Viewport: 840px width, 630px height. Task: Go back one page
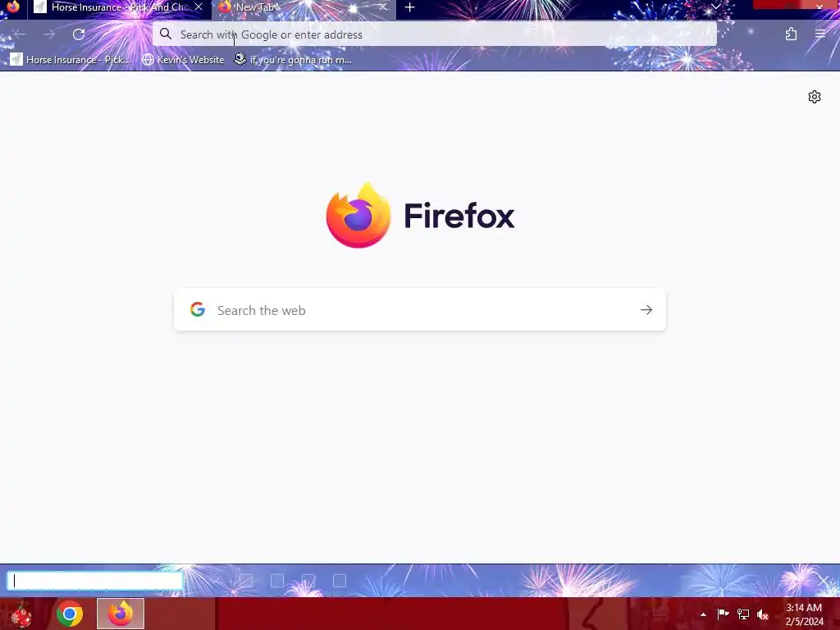(x=20, y=34)
